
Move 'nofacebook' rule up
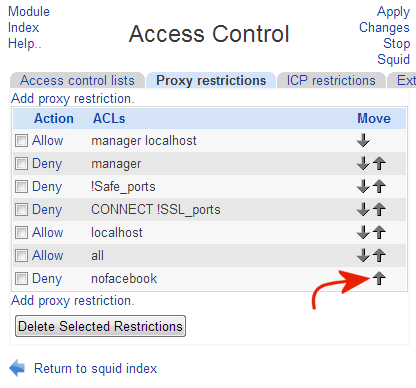[x=379, y=278]
